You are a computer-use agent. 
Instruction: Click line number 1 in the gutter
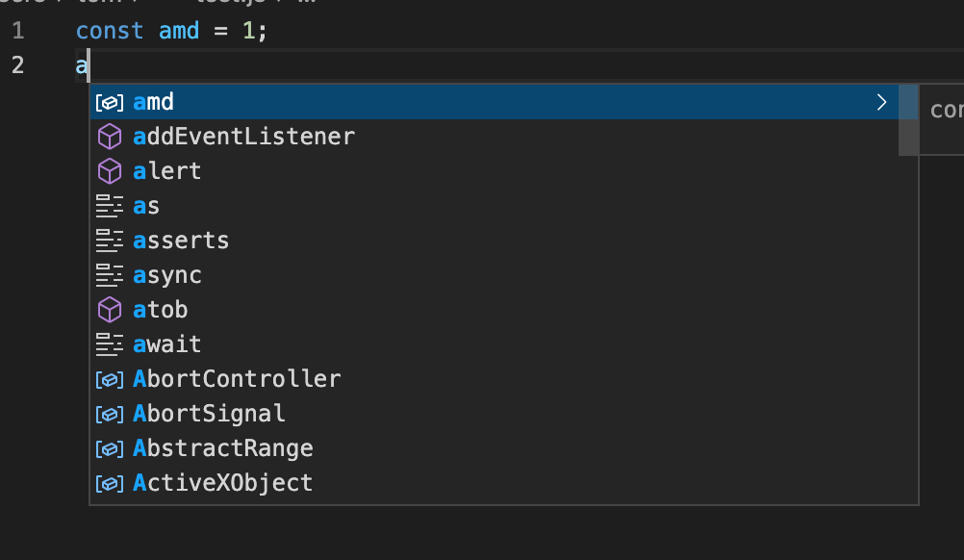tap(16, 30)
